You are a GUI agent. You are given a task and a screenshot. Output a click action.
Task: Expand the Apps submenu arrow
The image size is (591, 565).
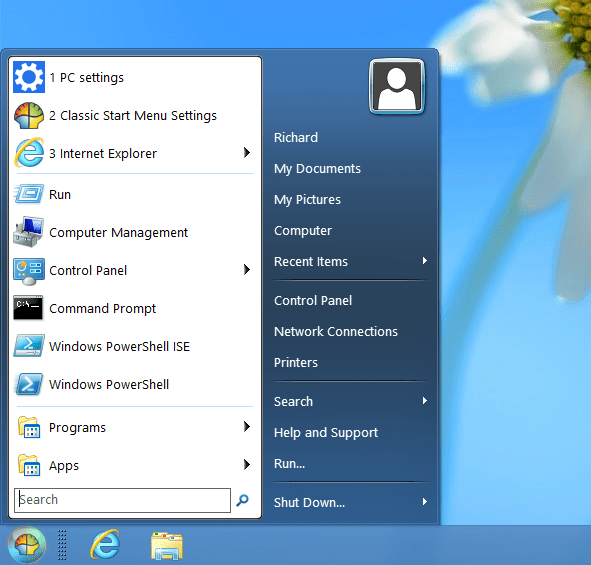(x=247, y=464)
